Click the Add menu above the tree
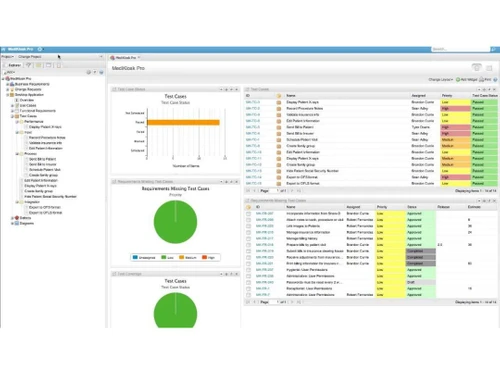 (x=11, y=72)
